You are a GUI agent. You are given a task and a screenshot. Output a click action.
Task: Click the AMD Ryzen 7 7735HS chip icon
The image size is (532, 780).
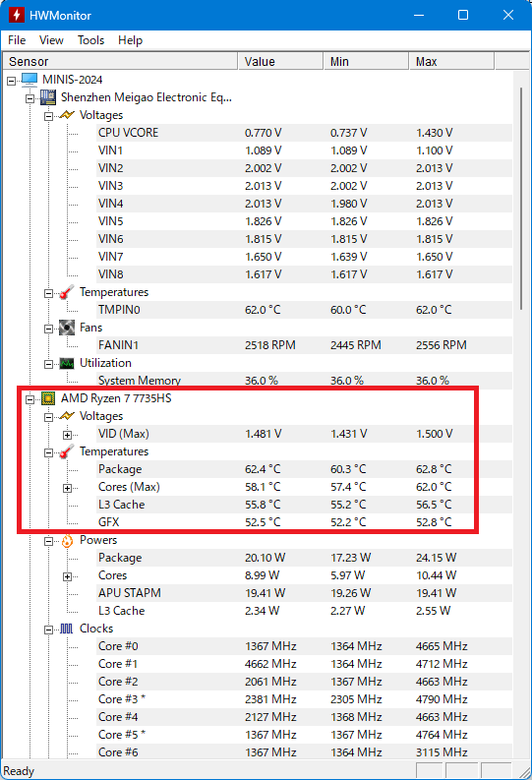point(48,398)
